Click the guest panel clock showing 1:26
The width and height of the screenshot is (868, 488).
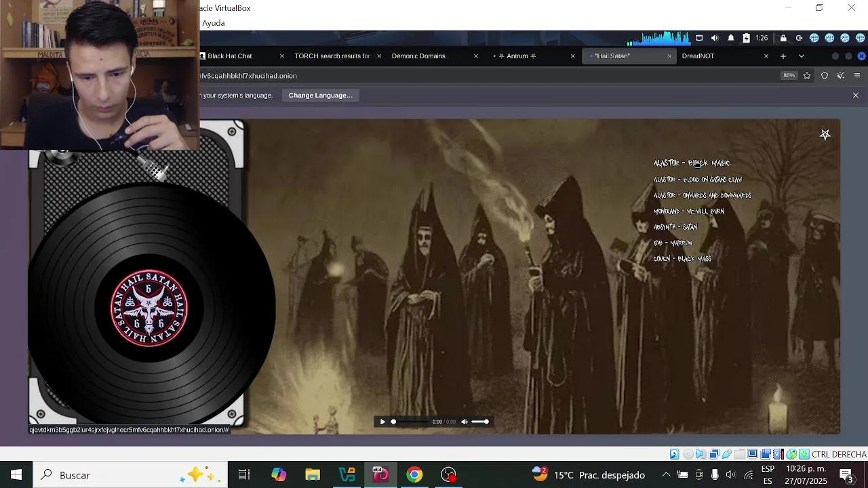click(762, 38)
